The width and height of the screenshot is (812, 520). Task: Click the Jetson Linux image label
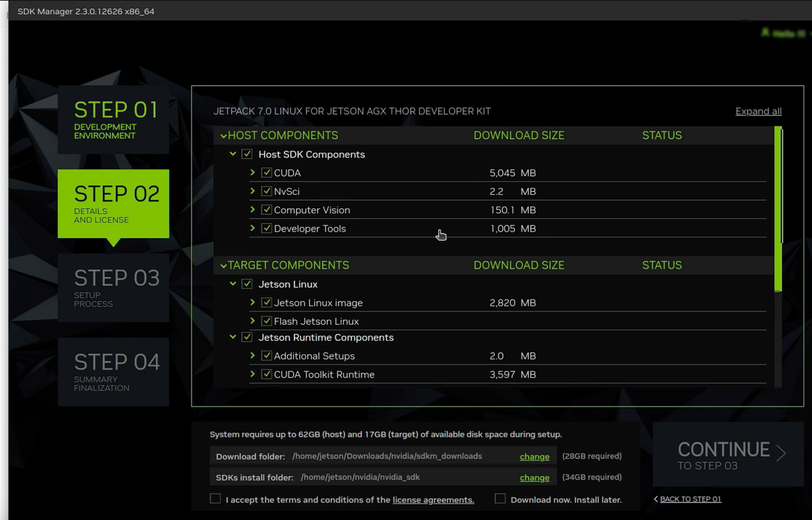coord(318,303)
